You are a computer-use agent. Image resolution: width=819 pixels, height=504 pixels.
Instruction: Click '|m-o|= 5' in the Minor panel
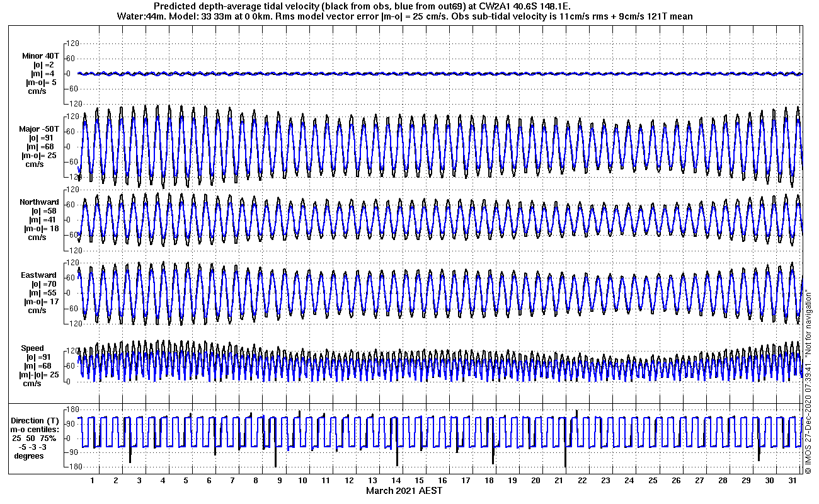pyautogui.click(x=41, y=83)
